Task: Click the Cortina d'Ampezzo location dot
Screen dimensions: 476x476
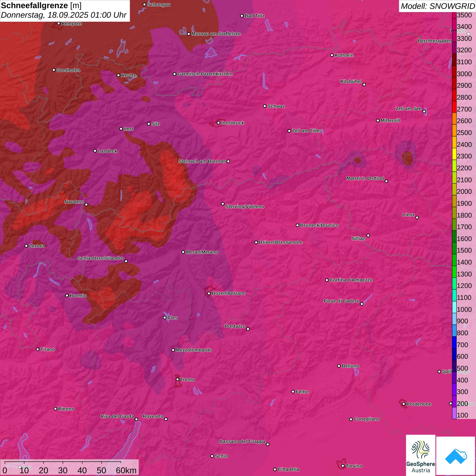Action: [327, 280]
